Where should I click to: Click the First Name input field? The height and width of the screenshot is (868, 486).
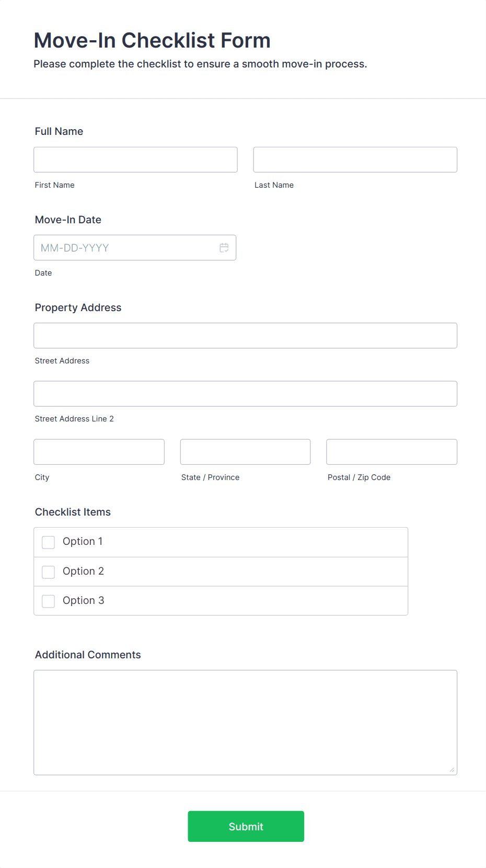pyautogui.click(x=135, y=159)
